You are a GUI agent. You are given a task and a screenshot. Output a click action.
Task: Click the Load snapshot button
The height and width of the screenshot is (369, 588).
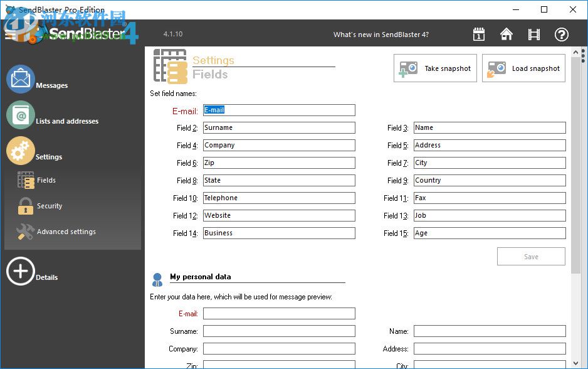pyautogui.click(x=523, y=68)
